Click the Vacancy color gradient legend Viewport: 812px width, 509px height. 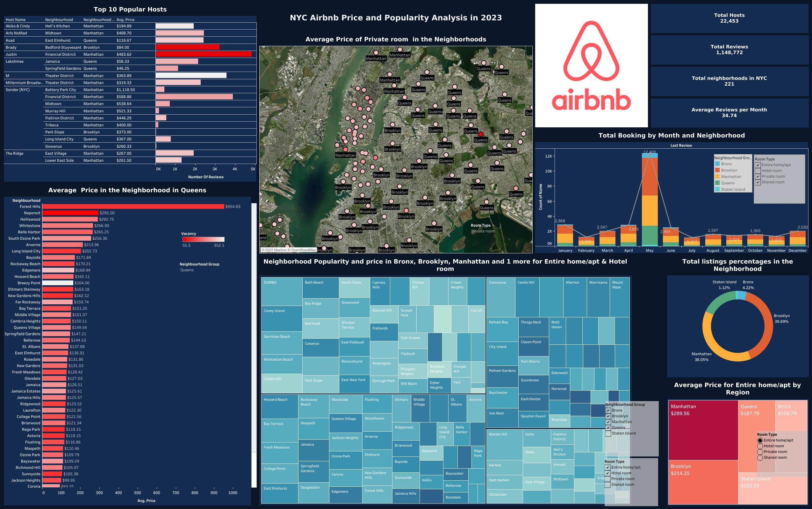(204, 239)
